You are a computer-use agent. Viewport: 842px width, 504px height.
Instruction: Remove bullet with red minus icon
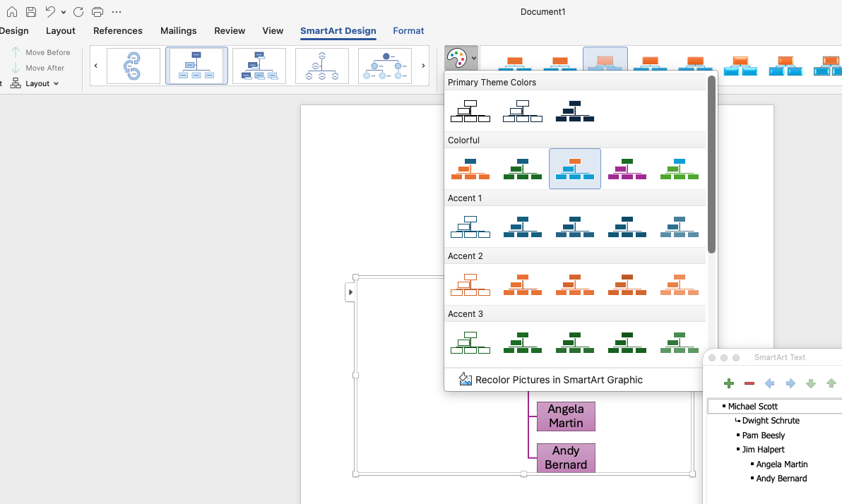749,383
